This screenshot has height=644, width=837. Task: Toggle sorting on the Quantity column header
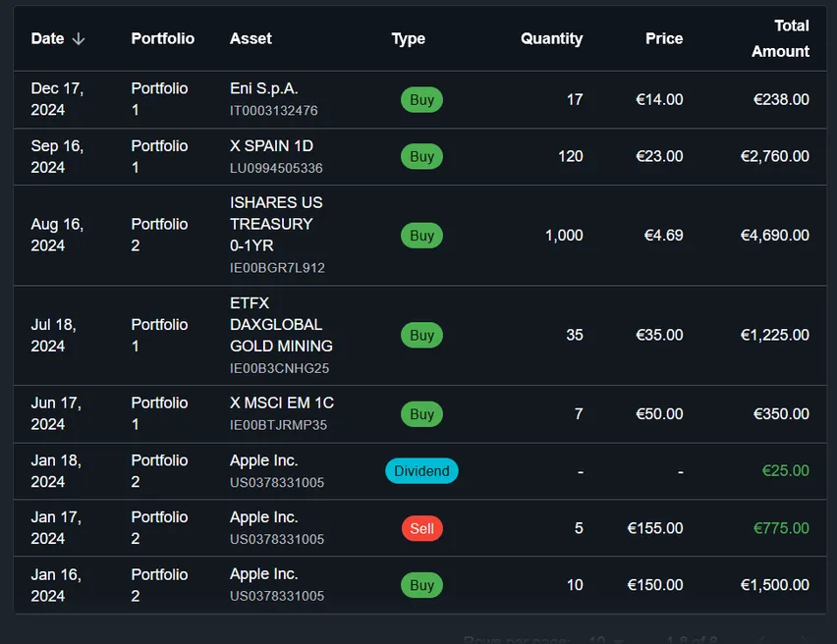pyautogui.click(x=552, y=38)
